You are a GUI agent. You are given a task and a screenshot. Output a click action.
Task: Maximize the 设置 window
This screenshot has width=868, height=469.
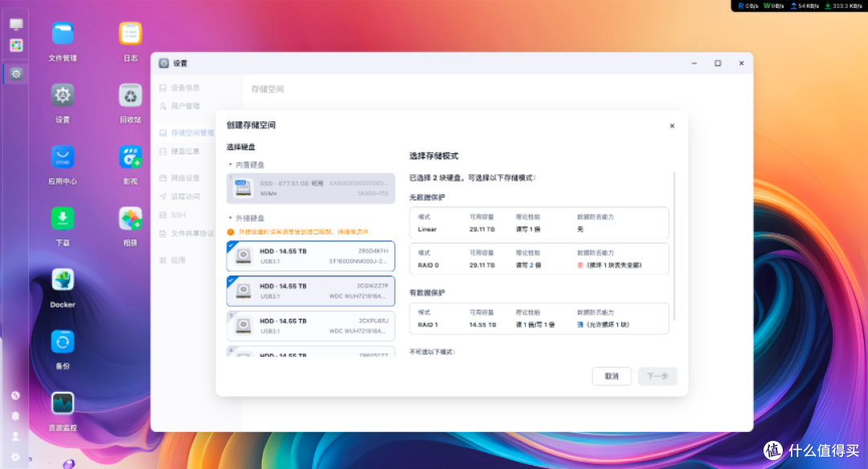pyautogui.click(x=718, y=63)
